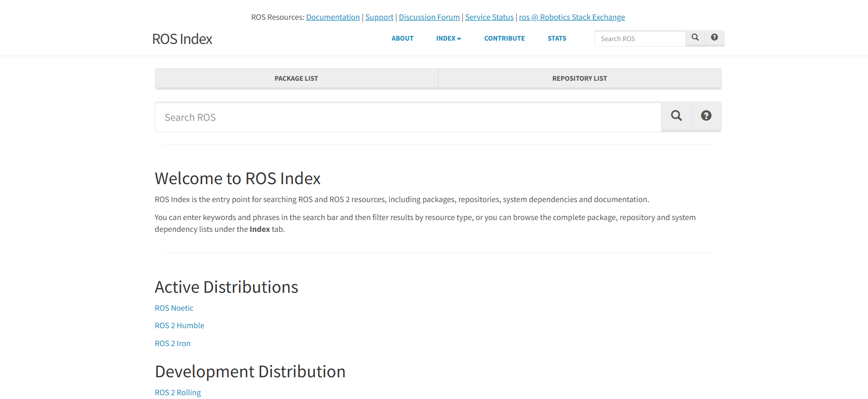Open the ROS Noetic distribution link
868x399 pixels.
174,308
